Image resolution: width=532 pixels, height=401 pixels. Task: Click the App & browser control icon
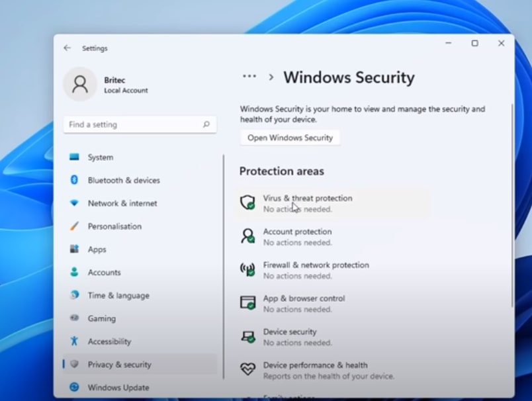click(x=247, y=303)
